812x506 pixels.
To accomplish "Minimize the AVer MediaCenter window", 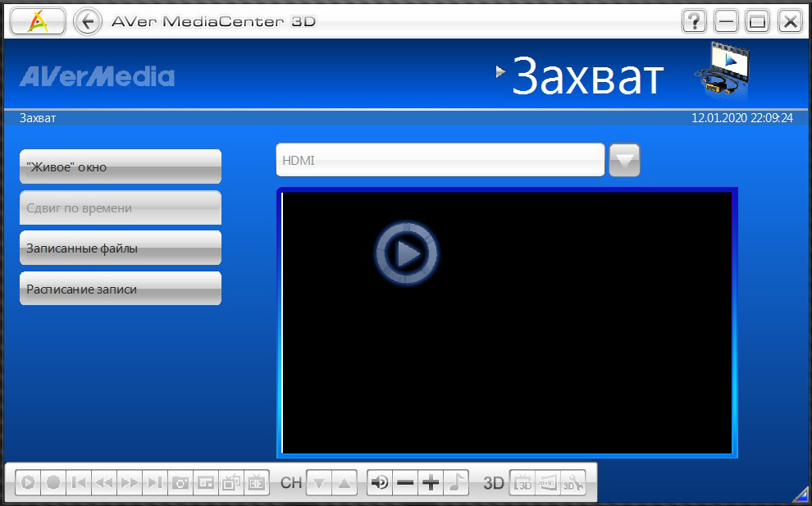I will 726,22.
